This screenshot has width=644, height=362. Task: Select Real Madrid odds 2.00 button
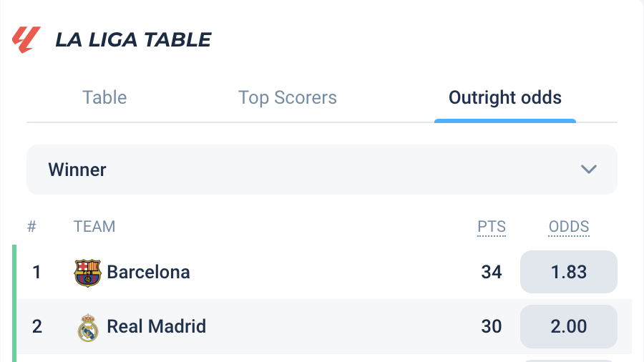[568, 326]
